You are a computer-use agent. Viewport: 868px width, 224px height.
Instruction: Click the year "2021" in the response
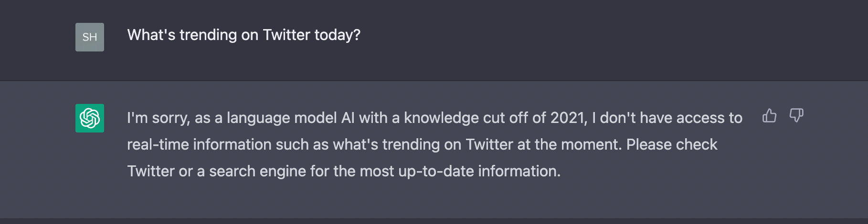click(x=568, y=118)
